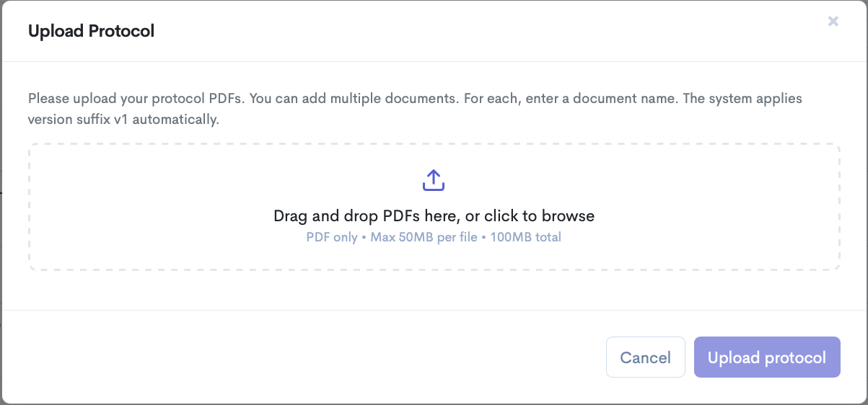Click "enter a document name" instruction text
This screenshot has width=868, height=405.
coord(605,99)
